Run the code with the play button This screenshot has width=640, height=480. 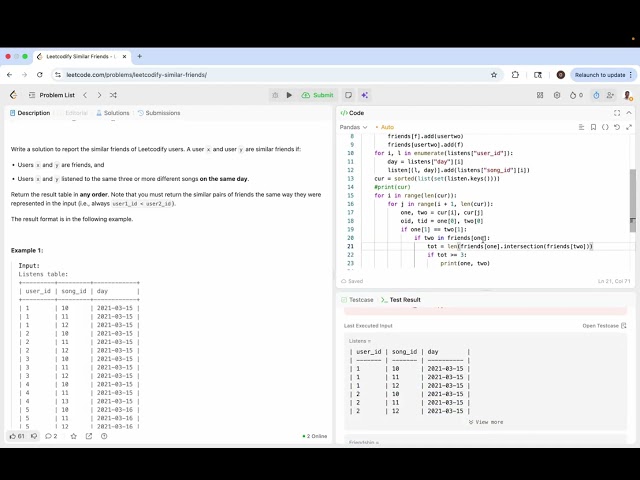[x=289, y=95]
